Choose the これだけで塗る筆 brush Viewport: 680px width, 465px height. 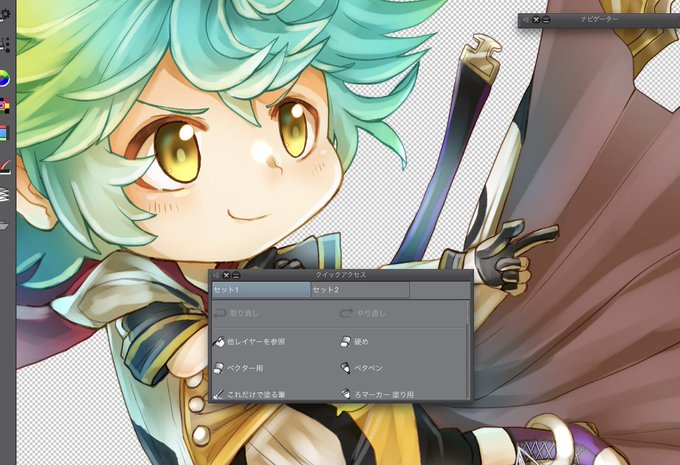tap(249, 394)
